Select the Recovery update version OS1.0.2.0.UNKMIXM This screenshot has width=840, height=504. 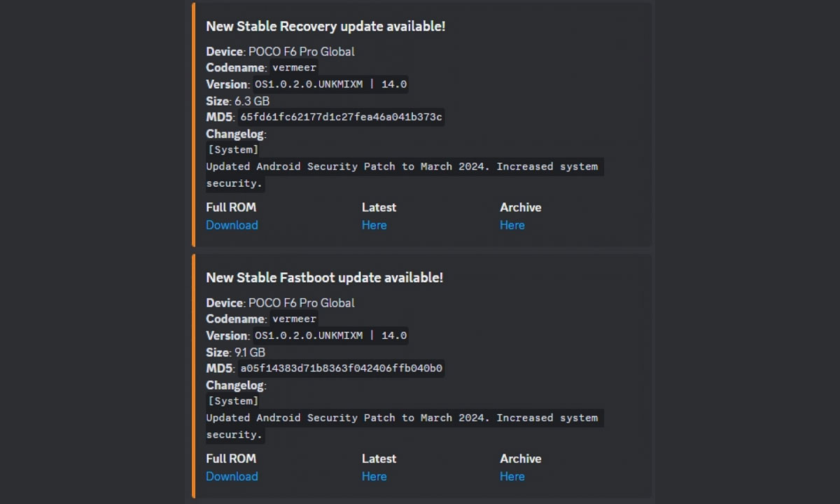[309, 85]
